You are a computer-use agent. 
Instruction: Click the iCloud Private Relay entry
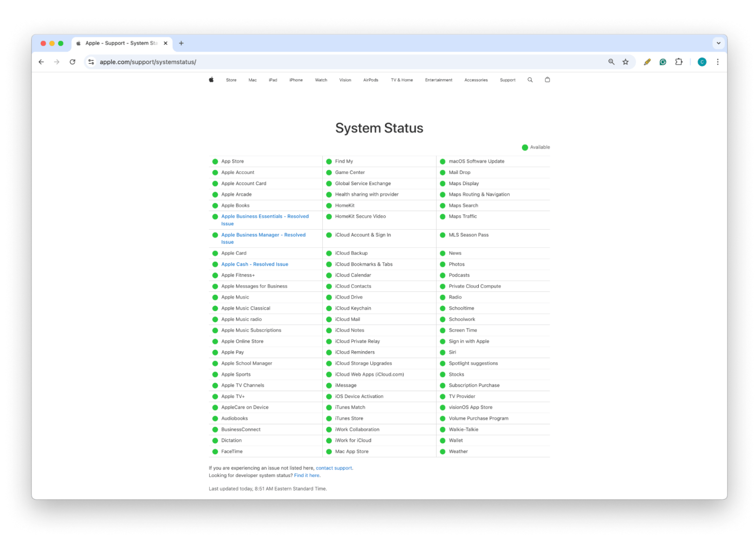pyautogui.click(x=357, y=341)
